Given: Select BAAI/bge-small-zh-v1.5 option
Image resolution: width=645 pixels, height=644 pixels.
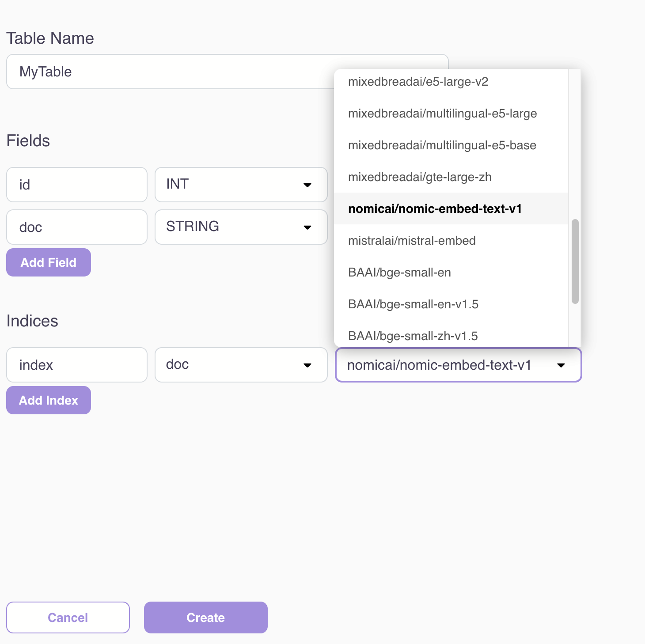Looking at the screenshot, I should (x=413, y=336).
